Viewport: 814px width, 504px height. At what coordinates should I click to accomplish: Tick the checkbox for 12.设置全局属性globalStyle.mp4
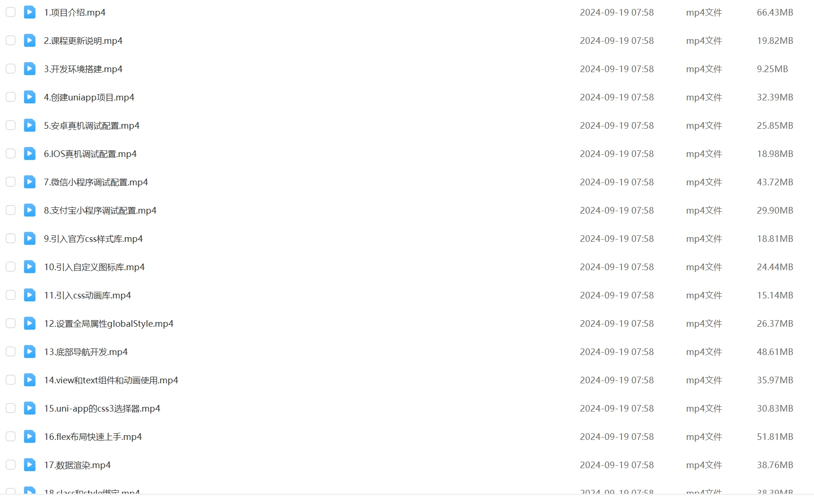10,323
